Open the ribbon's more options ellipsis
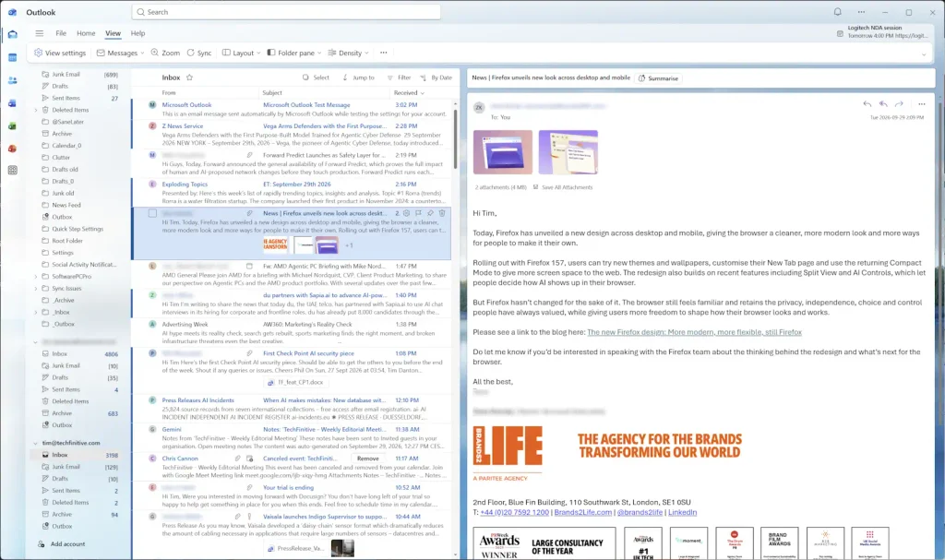 383,53
